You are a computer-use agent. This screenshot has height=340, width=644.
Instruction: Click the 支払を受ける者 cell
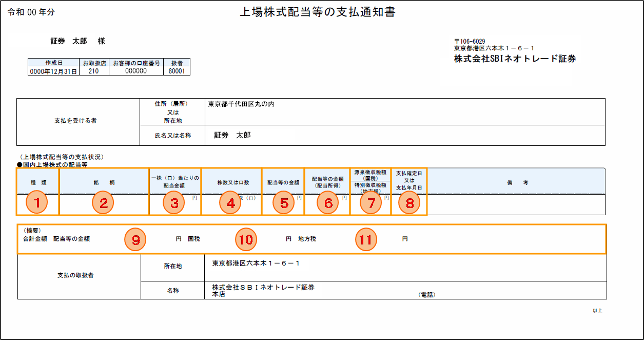coord(75,121)
